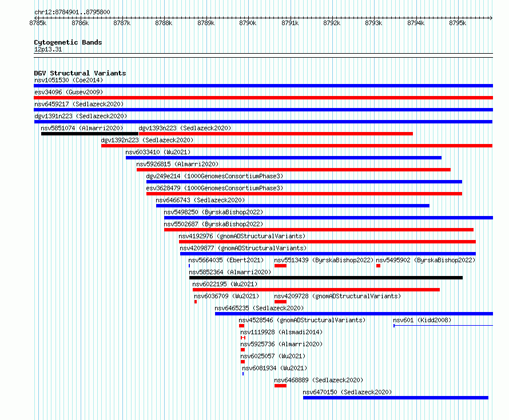Click the 8792k ruler tick label
Image resolution: width=509 pixels, height=420 pixels.
point(332,23)
